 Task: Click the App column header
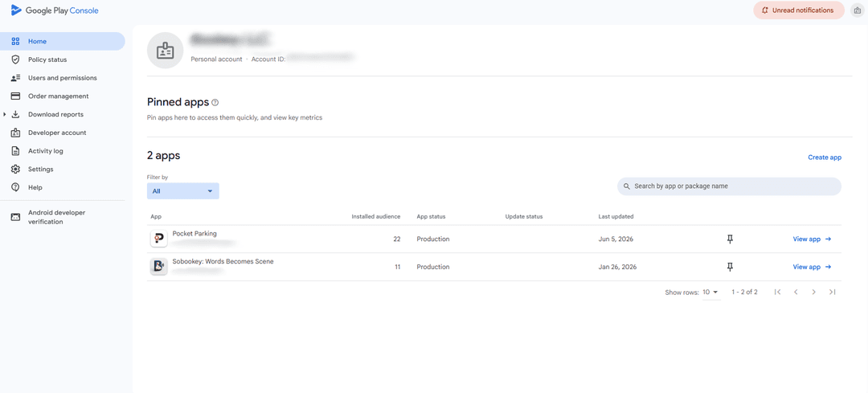click(x=156, y=216)
